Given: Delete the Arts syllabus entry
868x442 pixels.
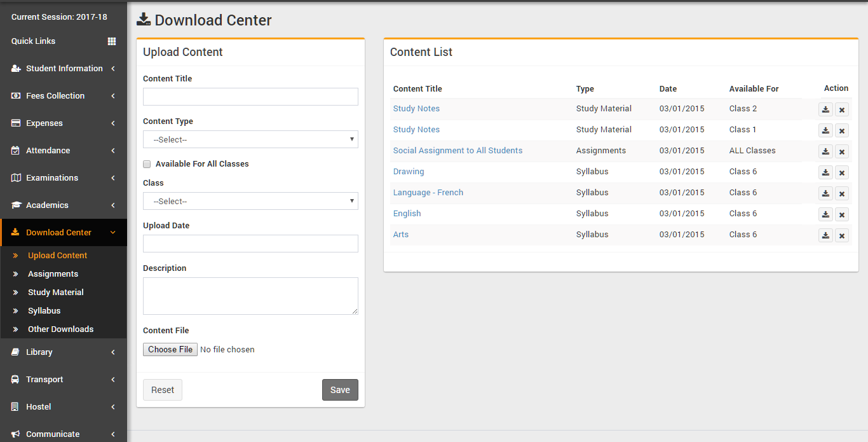Looking at the screenshot, I should [x=842, y=235].
